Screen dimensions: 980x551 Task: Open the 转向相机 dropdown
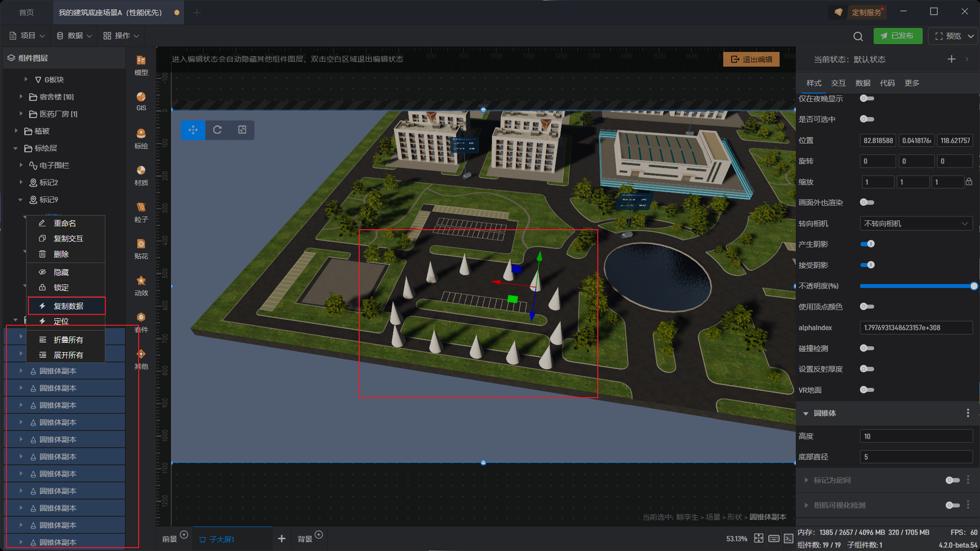[x=916, y=223]
